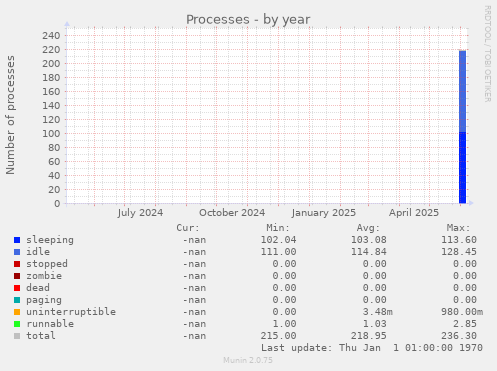The image size is (497, 371).
Task: Click runnable average value 1.03
Action: pos(375,324)
